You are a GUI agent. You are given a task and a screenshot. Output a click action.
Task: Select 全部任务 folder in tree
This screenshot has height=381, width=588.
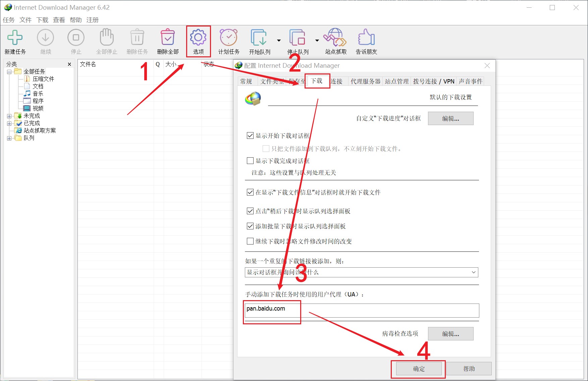34,71
